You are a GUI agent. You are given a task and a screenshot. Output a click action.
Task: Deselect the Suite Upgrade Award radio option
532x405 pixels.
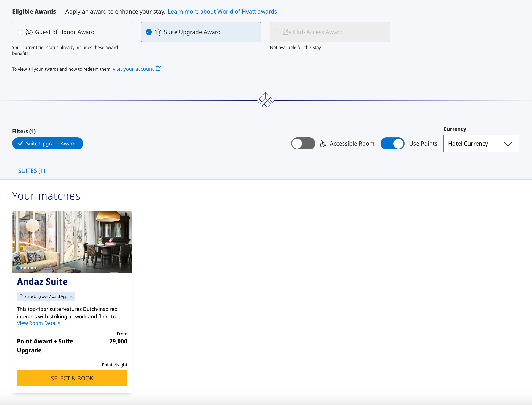149,32
